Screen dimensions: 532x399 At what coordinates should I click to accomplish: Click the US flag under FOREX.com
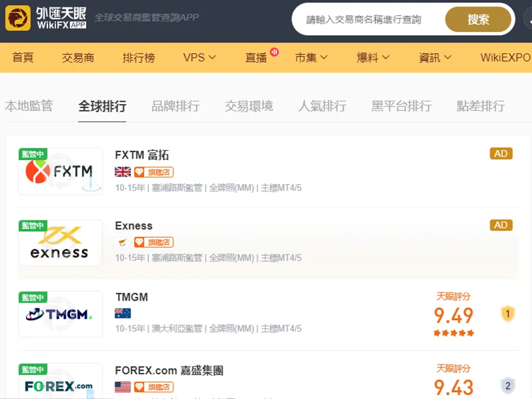click(x=122, y=387)
